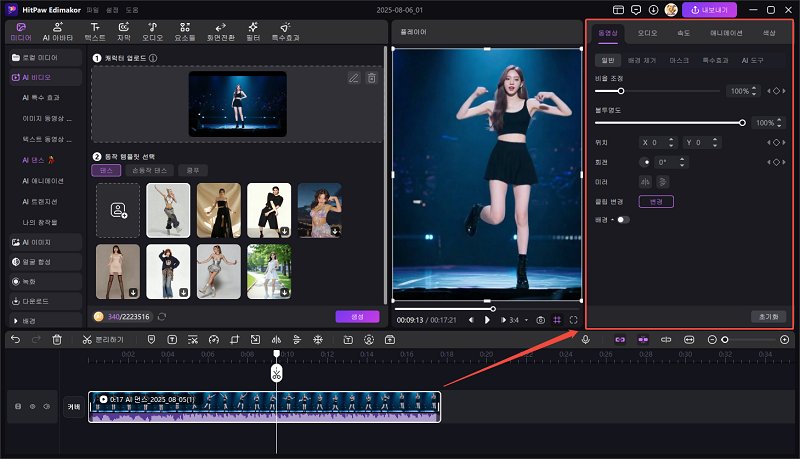
Task: Zoom out the timeline with minus icon
Action: 712,340
